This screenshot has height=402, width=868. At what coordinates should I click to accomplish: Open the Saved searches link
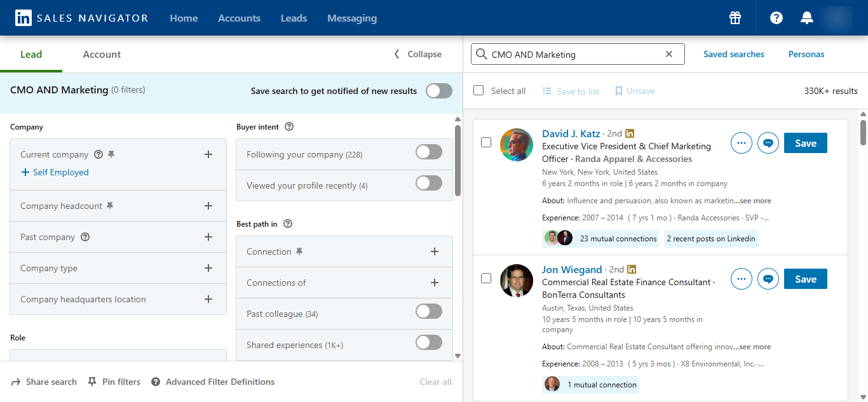(x=733, y=54)
